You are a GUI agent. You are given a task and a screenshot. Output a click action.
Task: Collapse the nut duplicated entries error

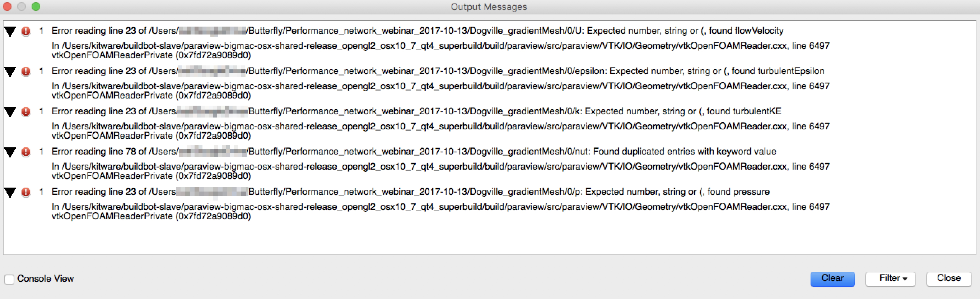(x=10, y=152)
